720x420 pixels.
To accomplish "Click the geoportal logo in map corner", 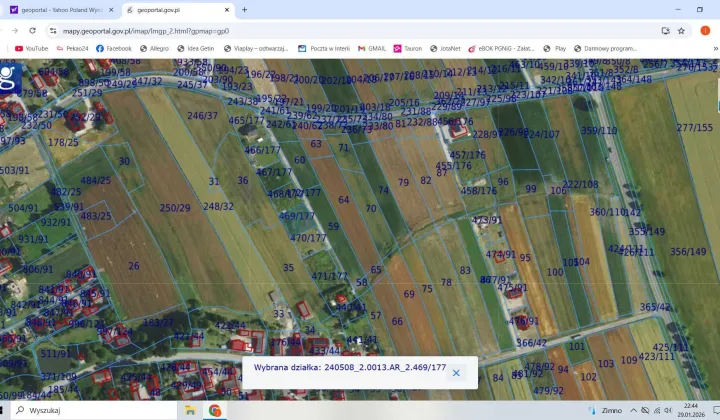I will [x=8, y=74].
